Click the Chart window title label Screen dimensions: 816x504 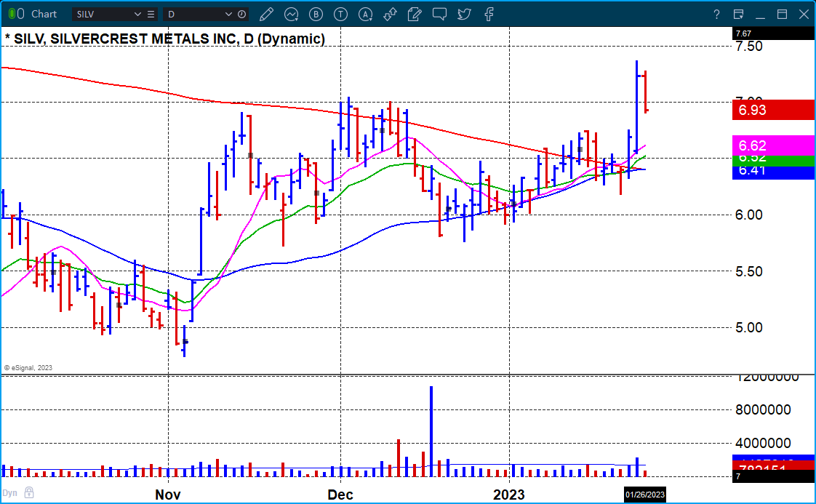pyautogui.click(x=44, y=14)
